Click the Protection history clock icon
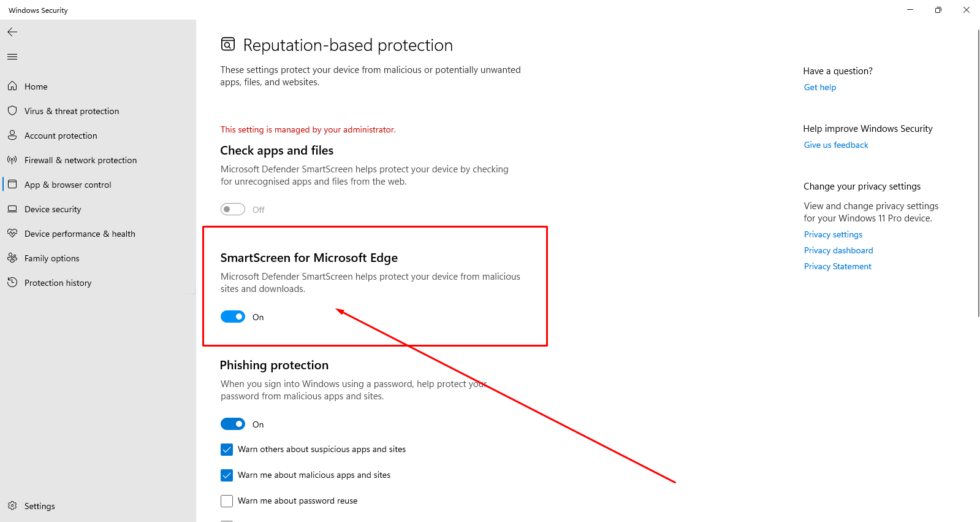Screen dimensions: 980x522 click(12, 283)
